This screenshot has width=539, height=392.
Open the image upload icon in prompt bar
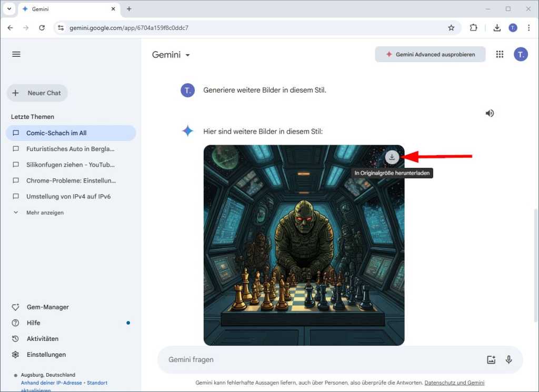pyautogui.click(x=491, y=359)
